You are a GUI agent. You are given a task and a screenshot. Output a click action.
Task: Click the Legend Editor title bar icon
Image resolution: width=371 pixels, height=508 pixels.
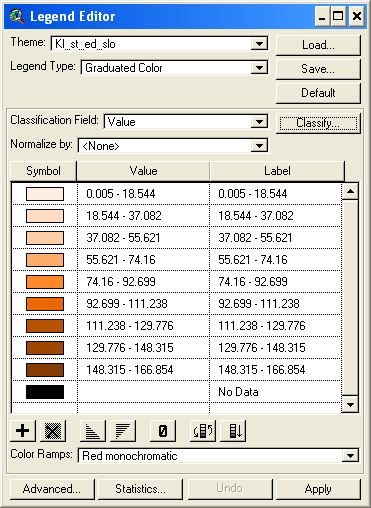[17, 16]
